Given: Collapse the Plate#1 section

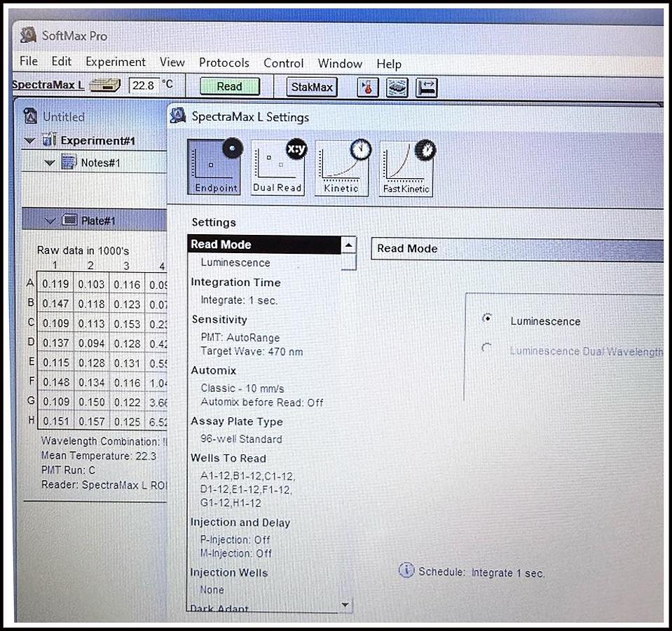Looking at the screenshot, I should point(50,221).
